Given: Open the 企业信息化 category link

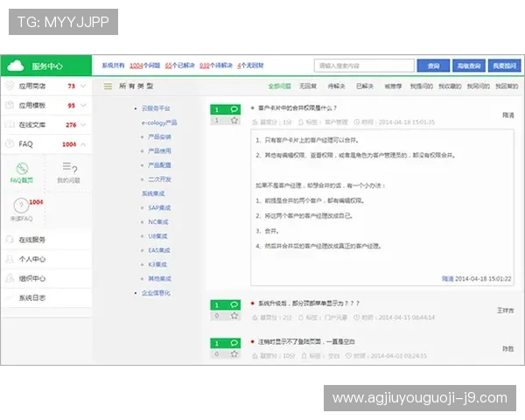Looking at the screenshot, I should pyautogui.click(x=156, y=293).
